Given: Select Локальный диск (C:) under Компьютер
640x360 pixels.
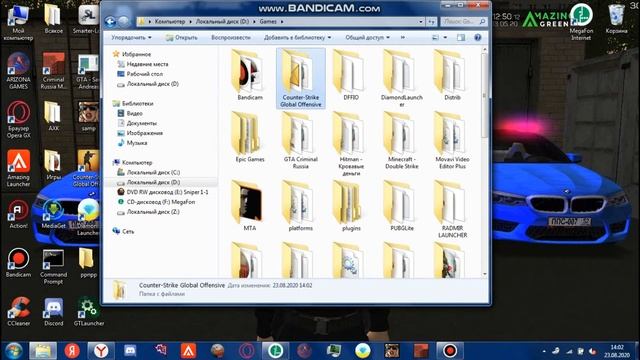Looking at the screenshot, I should 149,172.
